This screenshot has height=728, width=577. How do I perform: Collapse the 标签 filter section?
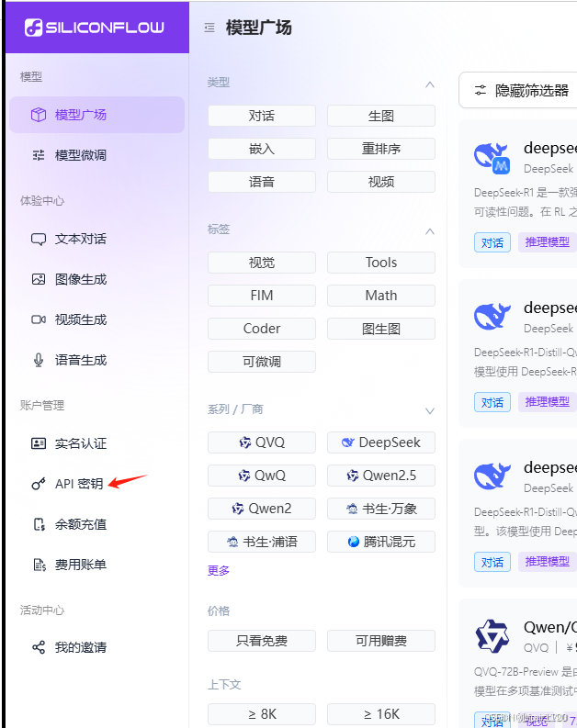[430, 231]
